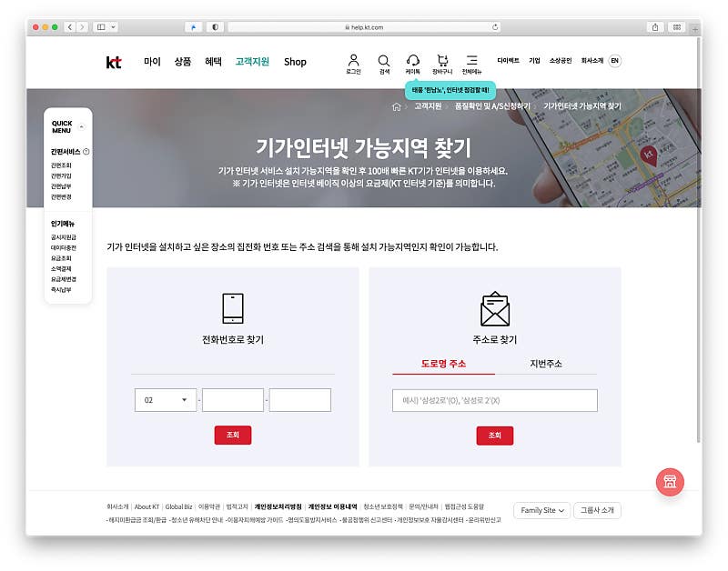Click the 그룹사 소개 button
The height and width of the screenshot is (571, 728).
[x=597, y=510]
